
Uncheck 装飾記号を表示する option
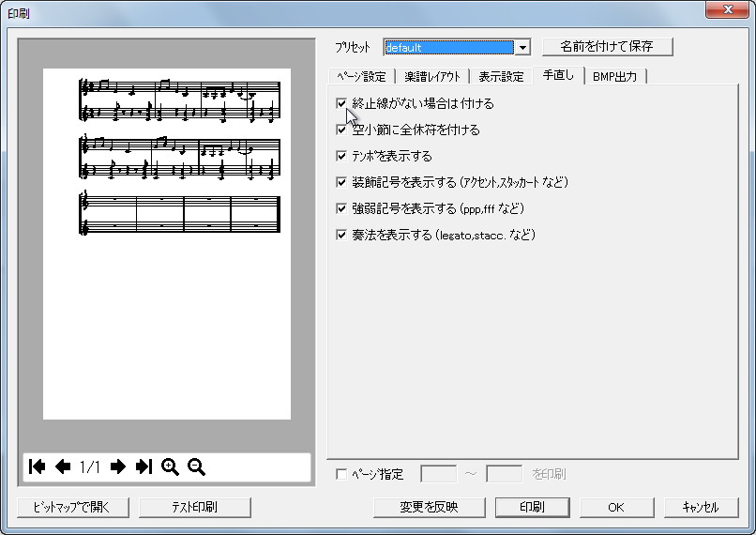pyautogui.click(x=341, y=182)
